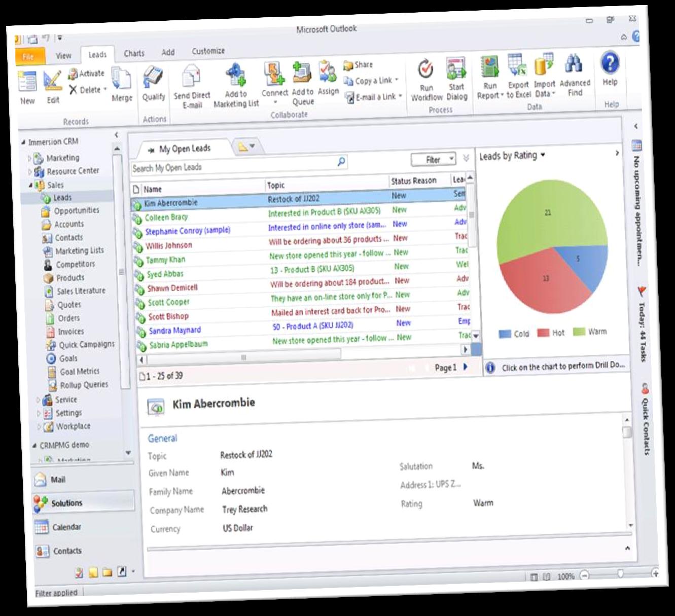
Task: Open the Colleen Bracy lead
Action: pyautogui.click(x=166, y=218)
